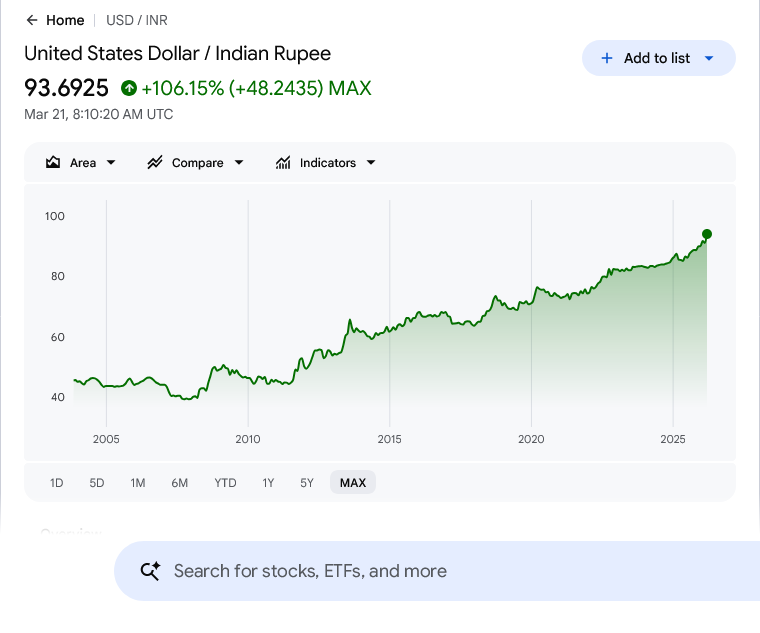The width and height of the screenshot is (760, 633).
Task: Switch to the 6M time range
Action: point(179,483)
